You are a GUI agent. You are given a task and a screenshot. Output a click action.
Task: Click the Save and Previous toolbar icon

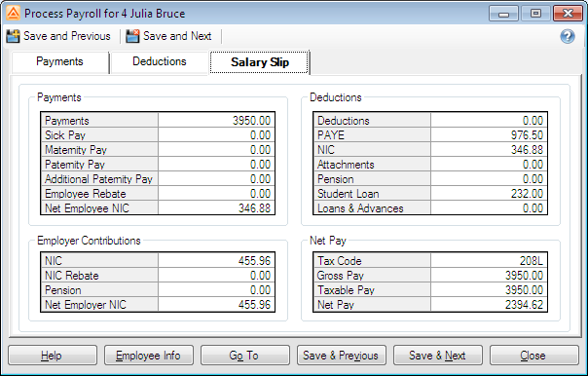13,36
